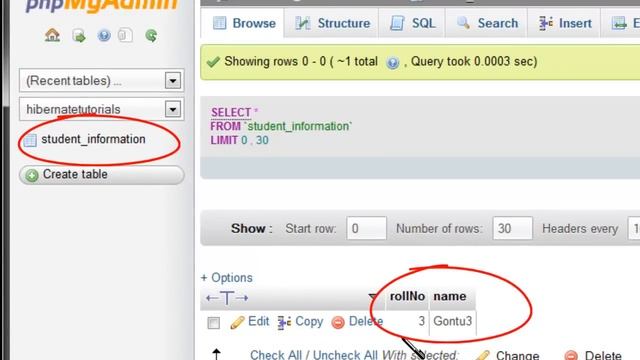
Task: Go to phpMyAdmin home icon
Action: click(52, 36)
